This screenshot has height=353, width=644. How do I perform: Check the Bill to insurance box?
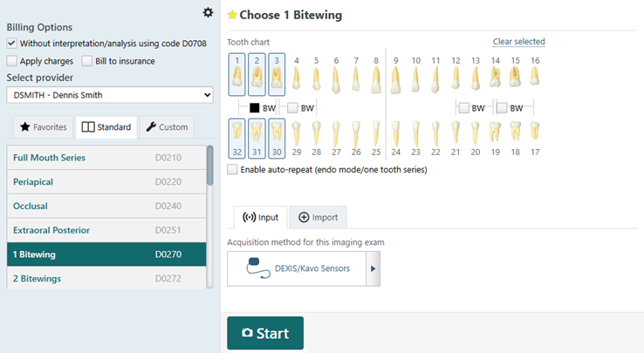click(88, 61)
